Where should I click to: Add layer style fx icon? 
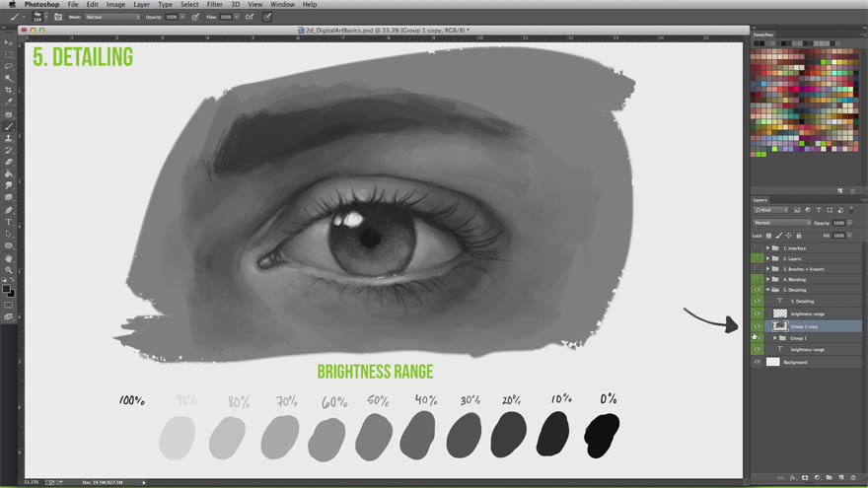[792, 477]
